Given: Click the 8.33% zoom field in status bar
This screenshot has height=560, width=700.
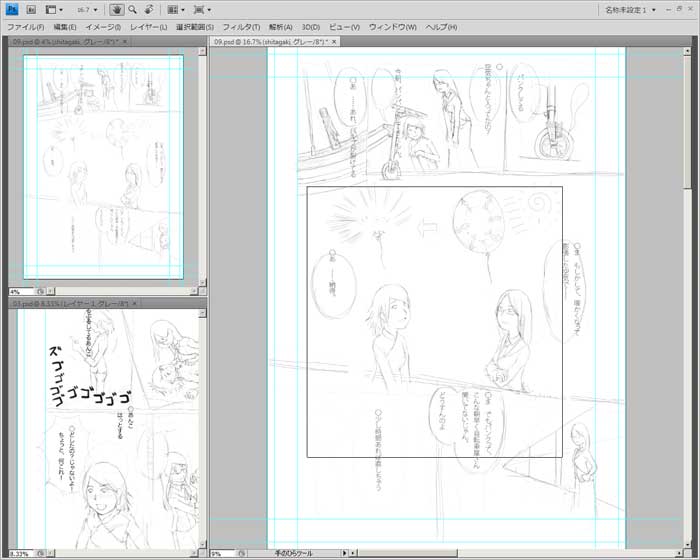Looking at the screenshot, I should pyautogui.click(x=19, y=553).
